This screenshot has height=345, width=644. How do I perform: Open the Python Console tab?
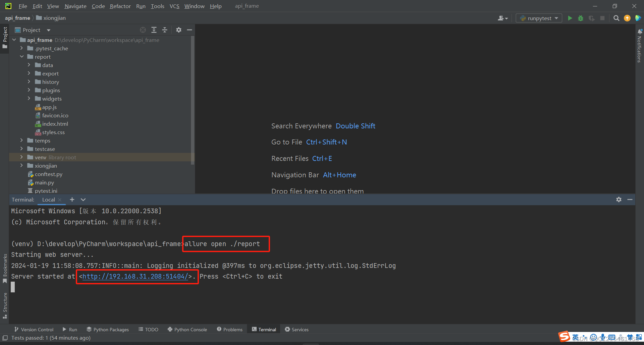[187, 330]
